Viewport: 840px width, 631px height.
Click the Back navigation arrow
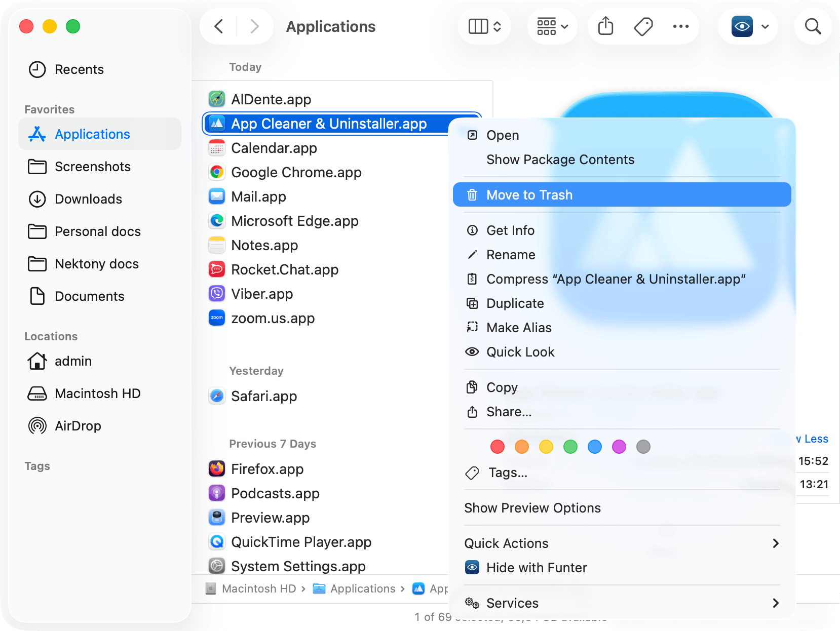click(218, 26)
